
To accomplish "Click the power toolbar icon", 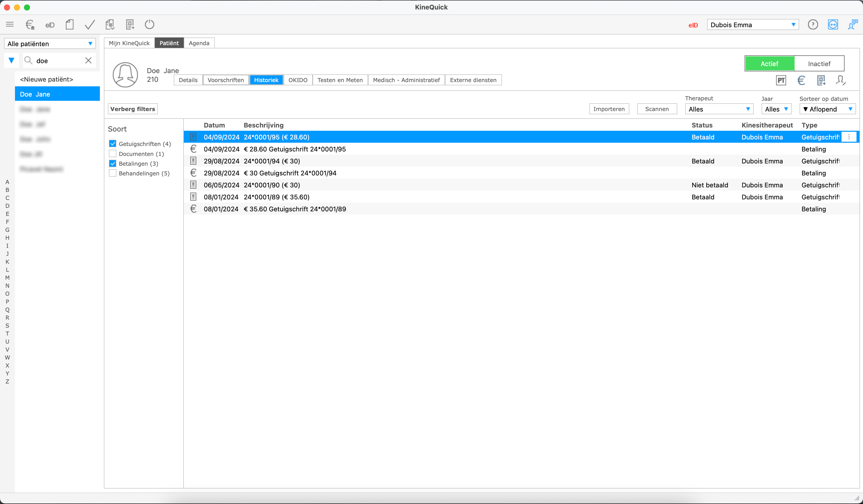I will 150,24.
